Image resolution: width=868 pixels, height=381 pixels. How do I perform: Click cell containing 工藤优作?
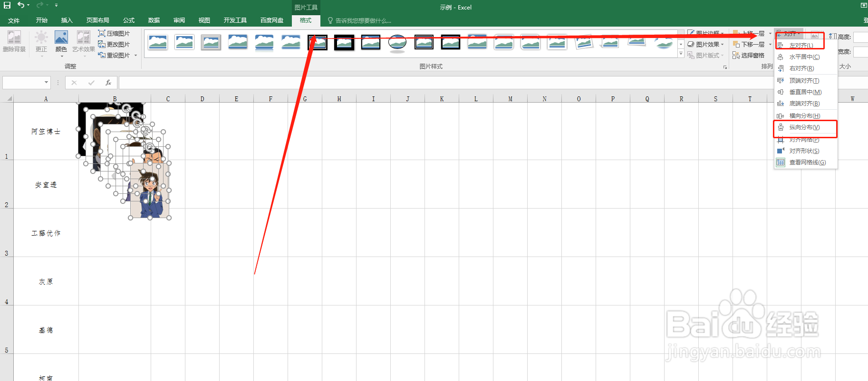(46, 233)
